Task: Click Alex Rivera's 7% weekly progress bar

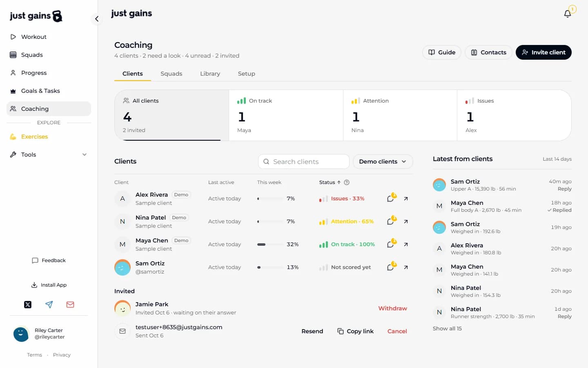Action: point(270,199)
